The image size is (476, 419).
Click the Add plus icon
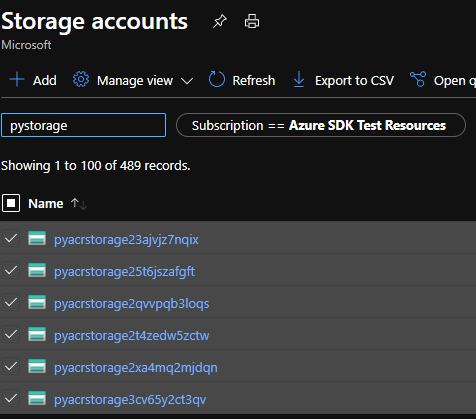click(x=17, y=80)
